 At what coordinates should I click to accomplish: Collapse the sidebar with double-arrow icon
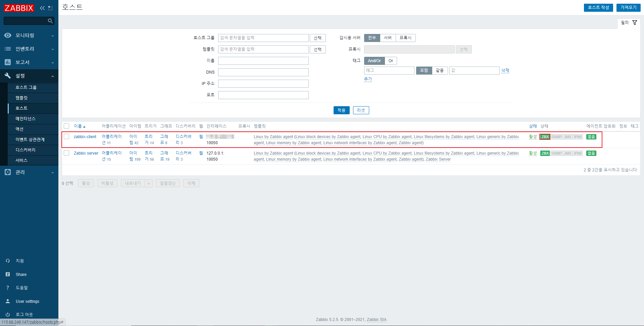tap(42, 8)
